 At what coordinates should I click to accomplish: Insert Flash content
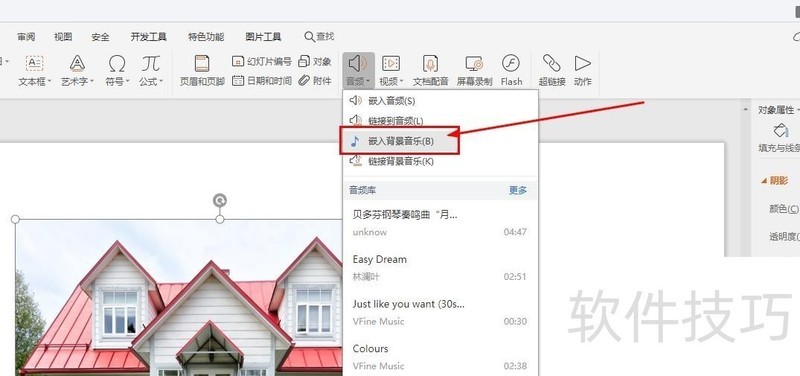511,70
